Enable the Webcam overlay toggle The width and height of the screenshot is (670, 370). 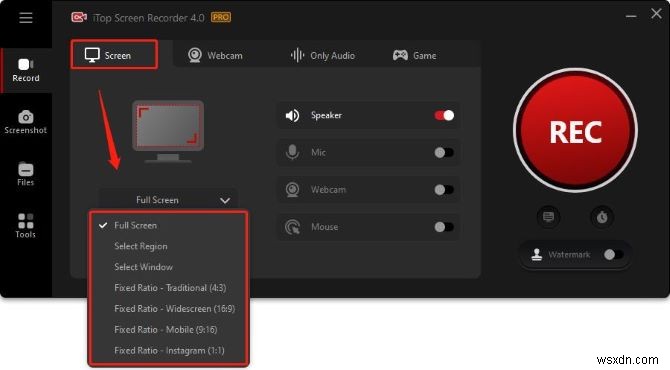(x=444, y=190)
